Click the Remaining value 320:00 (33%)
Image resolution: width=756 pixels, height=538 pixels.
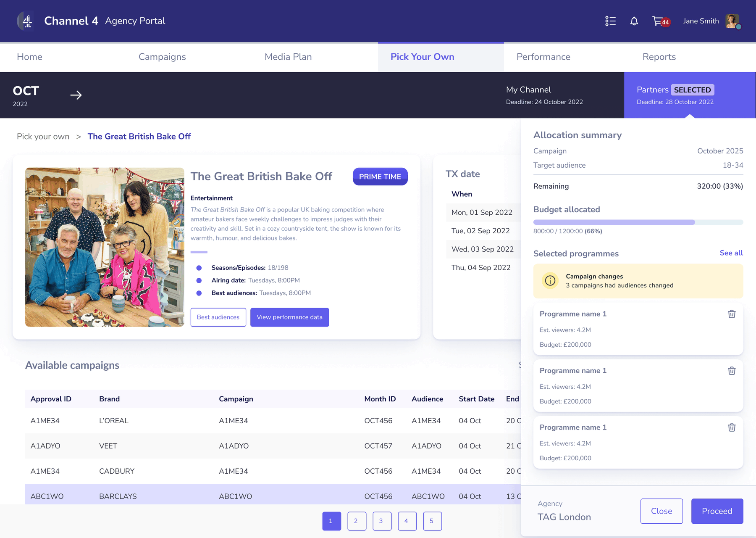(x=720, y=186)
